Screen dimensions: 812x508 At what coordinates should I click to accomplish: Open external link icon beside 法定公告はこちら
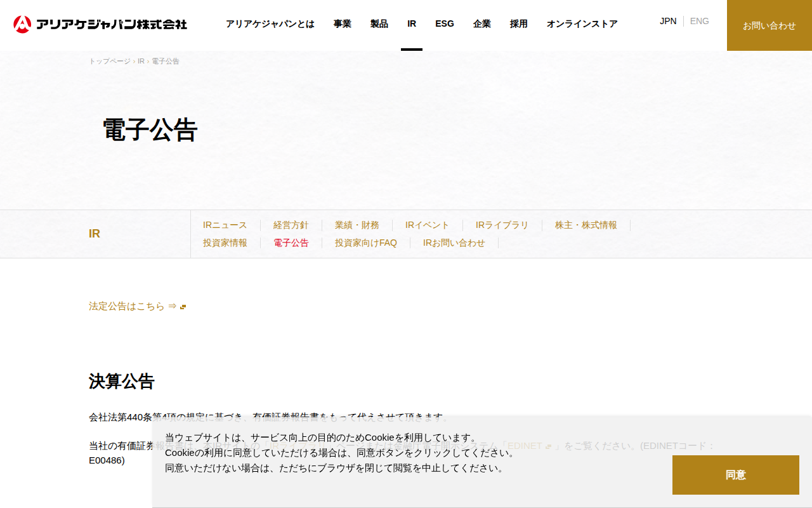coord(183,307)
